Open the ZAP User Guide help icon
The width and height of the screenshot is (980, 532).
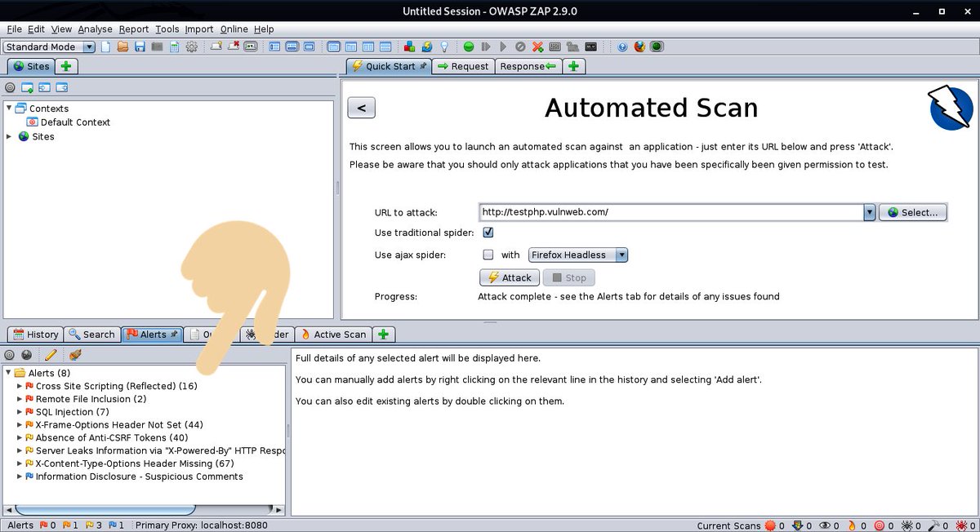[x=622, y=47]
